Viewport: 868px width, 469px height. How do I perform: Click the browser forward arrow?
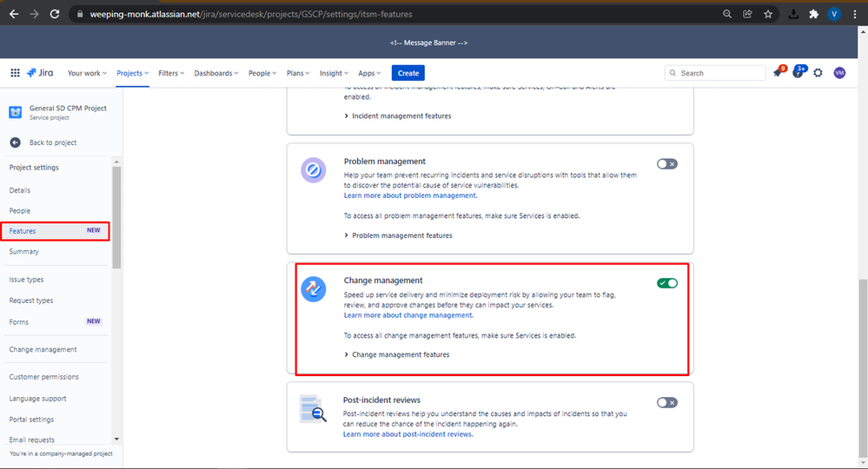click(35, 14)
